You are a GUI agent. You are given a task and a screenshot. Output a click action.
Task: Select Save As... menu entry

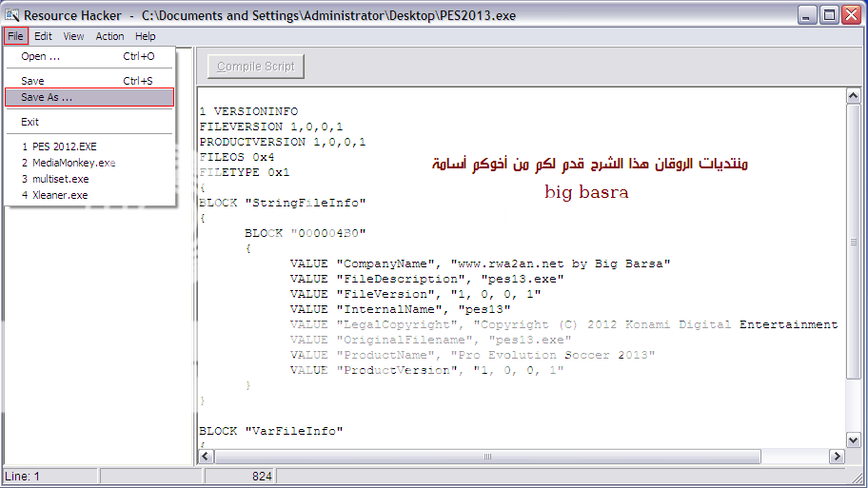pyautogui.click(x=89, y=97)
